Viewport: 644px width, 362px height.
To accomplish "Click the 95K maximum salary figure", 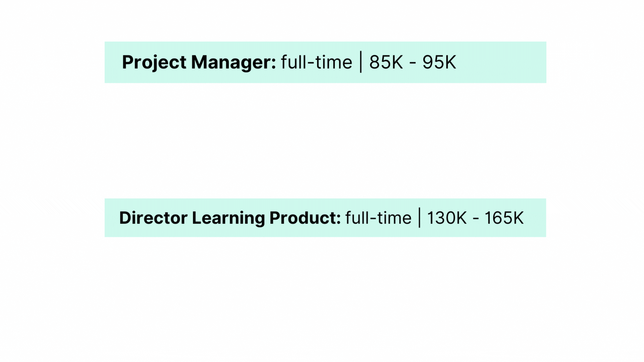I will (x=439, y=62).
